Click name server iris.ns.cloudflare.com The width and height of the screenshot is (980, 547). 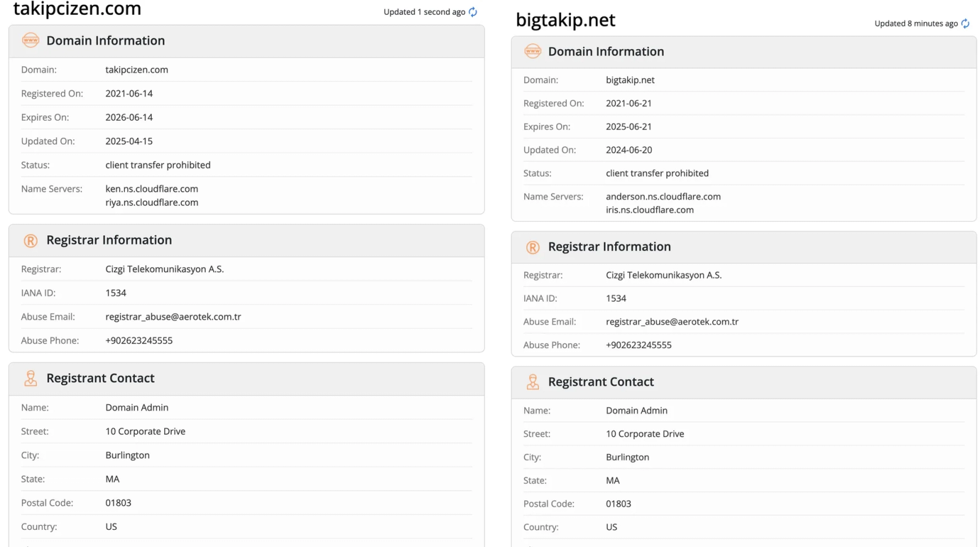[649, 210]
